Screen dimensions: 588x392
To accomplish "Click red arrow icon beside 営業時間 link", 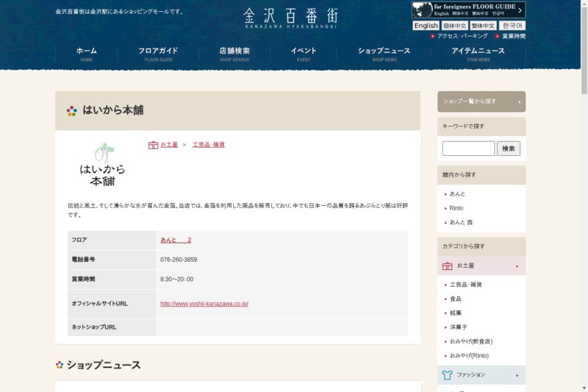I will point(498,36).
